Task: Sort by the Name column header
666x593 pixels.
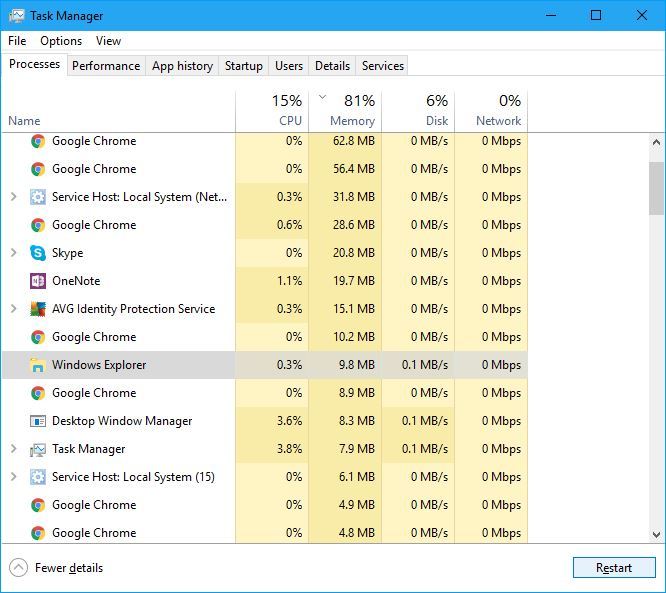Action: [x=119, y=111]
